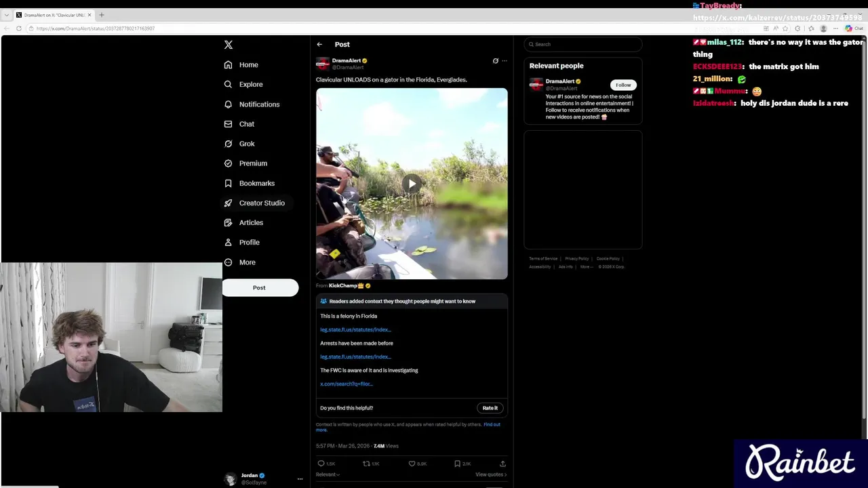Expand the browser tab list dropdown

point(6,15)
